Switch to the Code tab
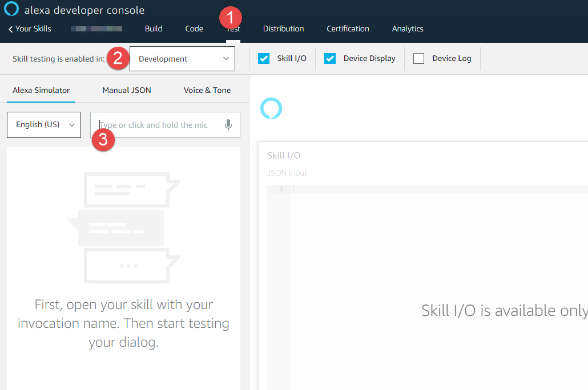 pyautogui.click(x=194, y=29)
